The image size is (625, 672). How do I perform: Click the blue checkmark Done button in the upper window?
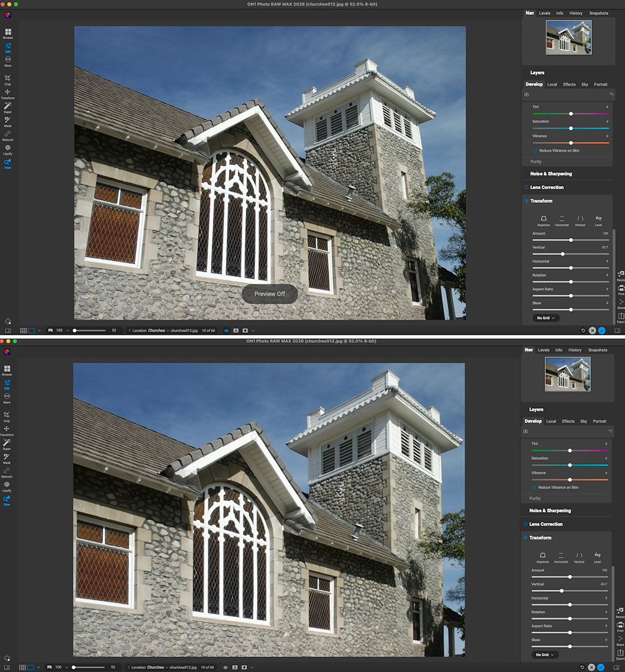(x=601, y=330)
